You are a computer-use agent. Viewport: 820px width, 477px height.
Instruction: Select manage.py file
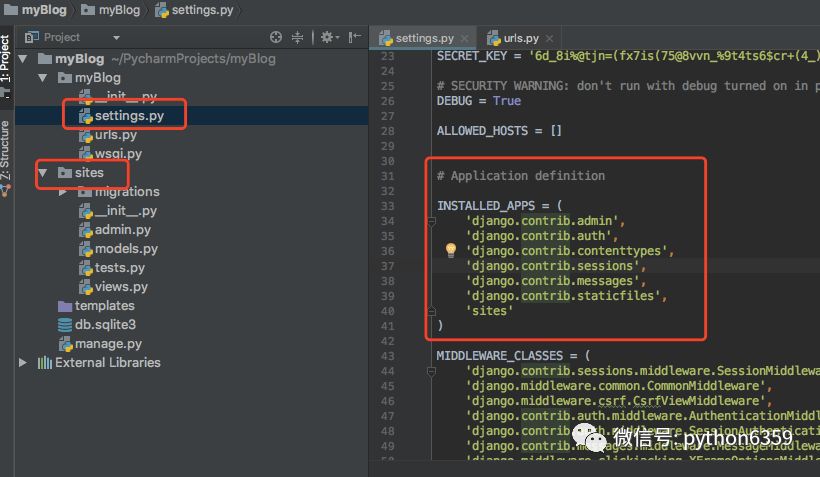108,344
